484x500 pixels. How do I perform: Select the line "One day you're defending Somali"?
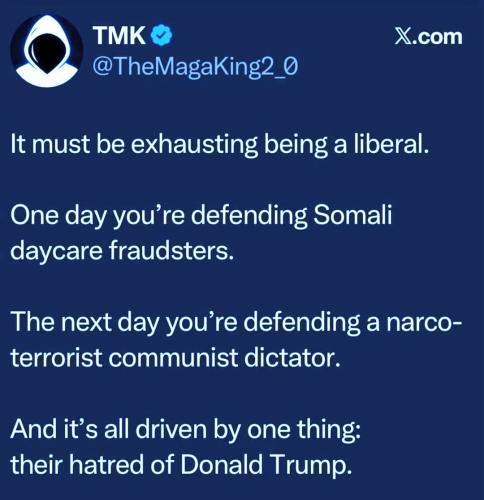(x=201, y=216)
